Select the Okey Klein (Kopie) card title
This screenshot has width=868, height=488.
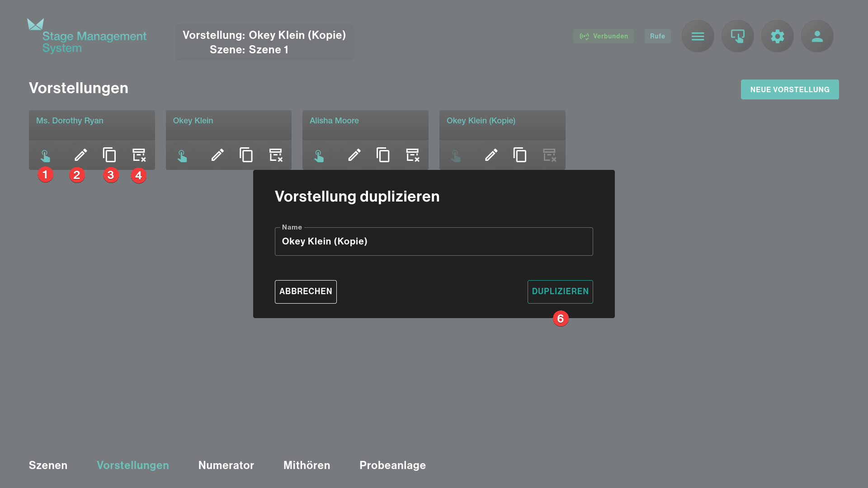pyautogui.click(x=481, y=121)
